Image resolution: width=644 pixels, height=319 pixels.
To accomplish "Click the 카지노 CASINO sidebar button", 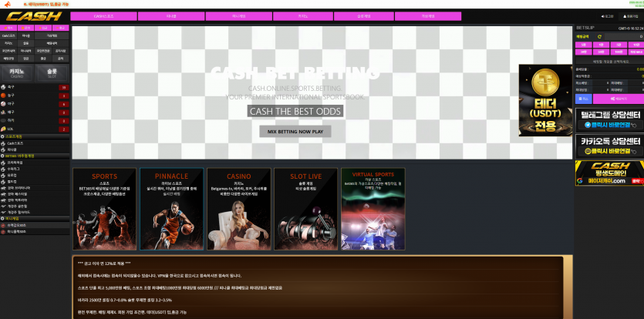I will 17,72.
